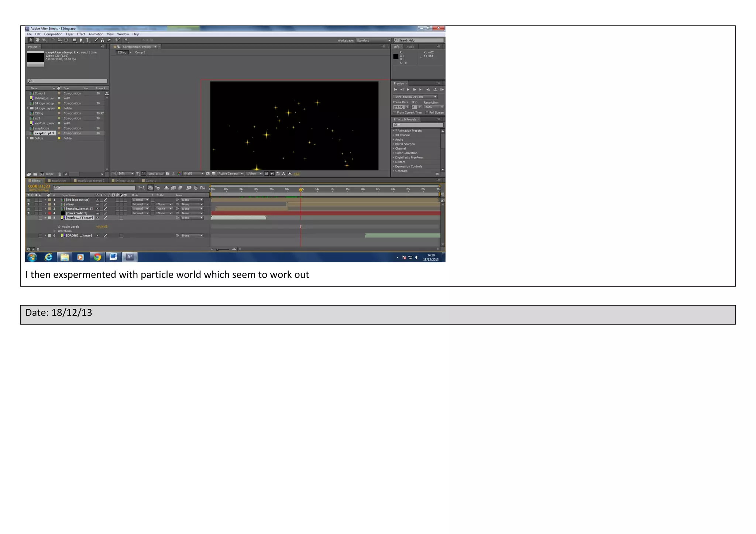The height and width of the screenshot is (534, 756).
Task: Select the Brush tool
Action: pyautogui.click(x=96, y=40)
